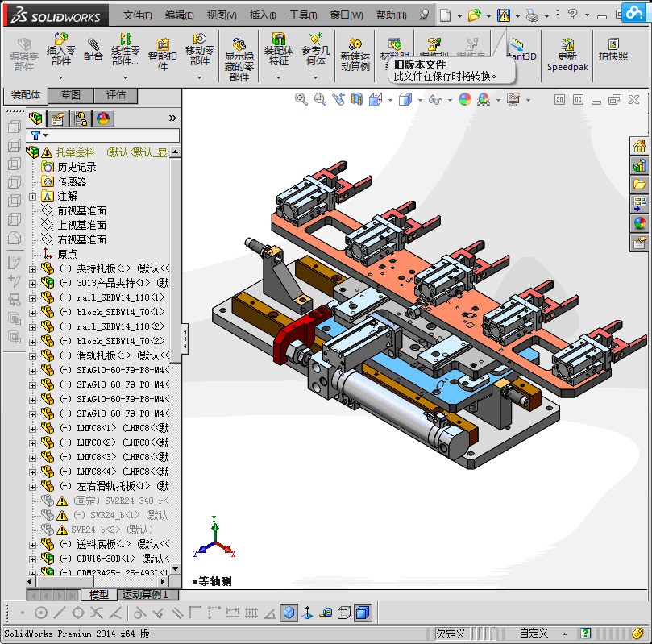Open the 文件(F) menu
Screen dimensions: 652x644
click(x=137, y=15)
